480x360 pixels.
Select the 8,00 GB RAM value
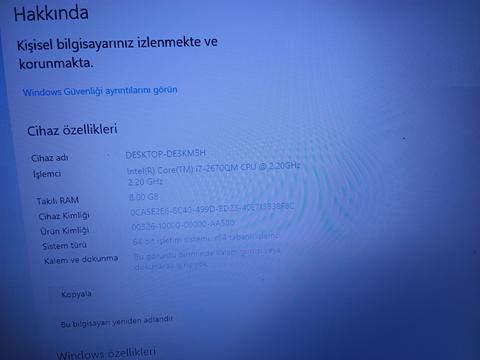point(144,197)
